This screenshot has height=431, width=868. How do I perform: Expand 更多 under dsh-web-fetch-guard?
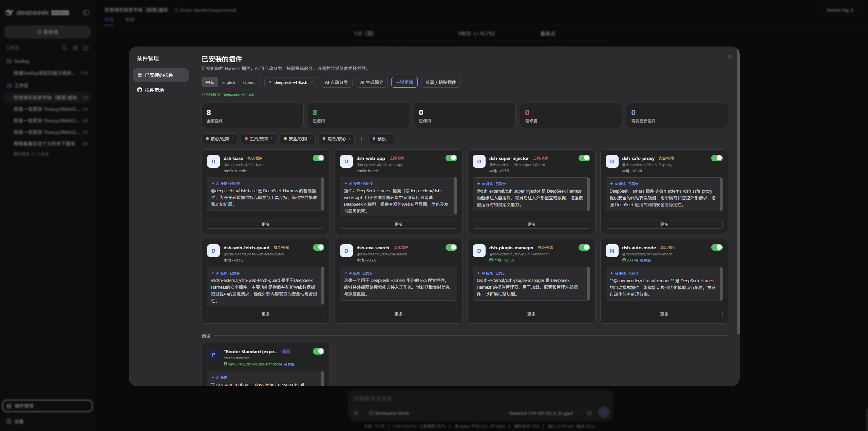pyautogui.click(x=265, y=314)
